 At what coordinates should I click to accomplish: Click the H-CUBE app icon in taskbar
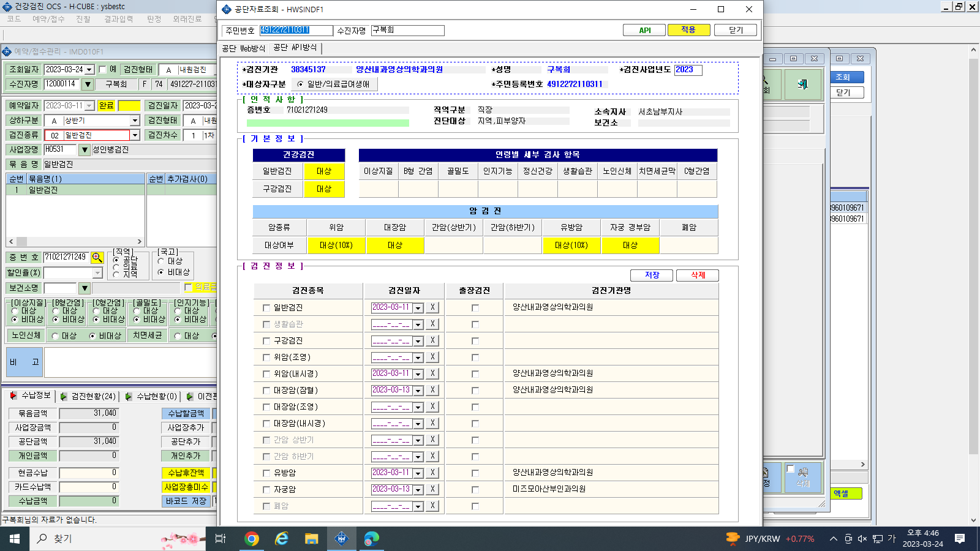point(341,539)
